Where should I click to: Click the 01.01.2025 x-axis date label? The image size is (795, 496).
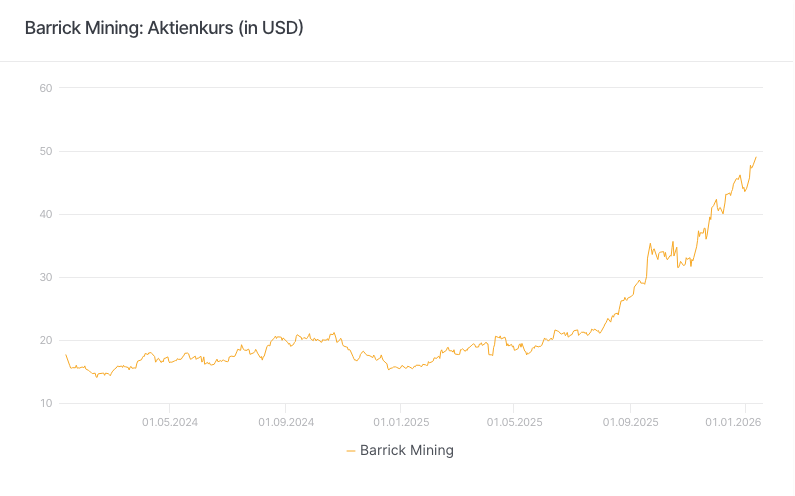pyautogui.click(x=401, y=422)
